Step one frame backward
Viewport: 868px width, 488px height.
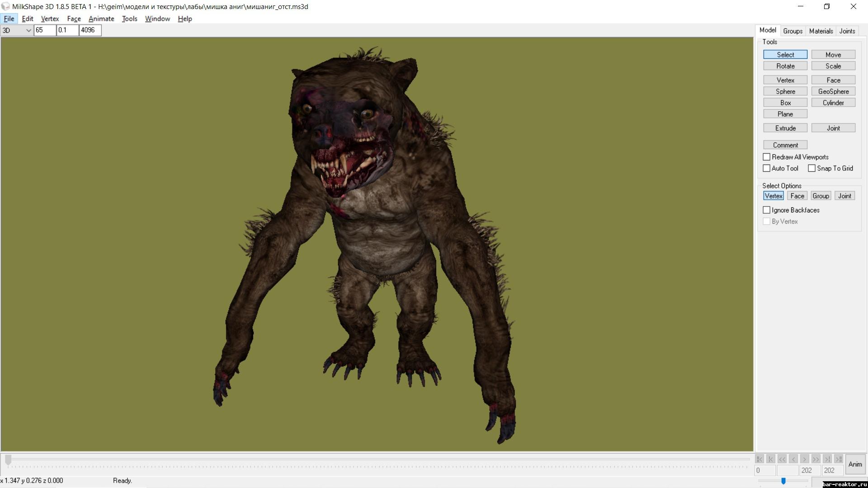click(x=793, y=459)
